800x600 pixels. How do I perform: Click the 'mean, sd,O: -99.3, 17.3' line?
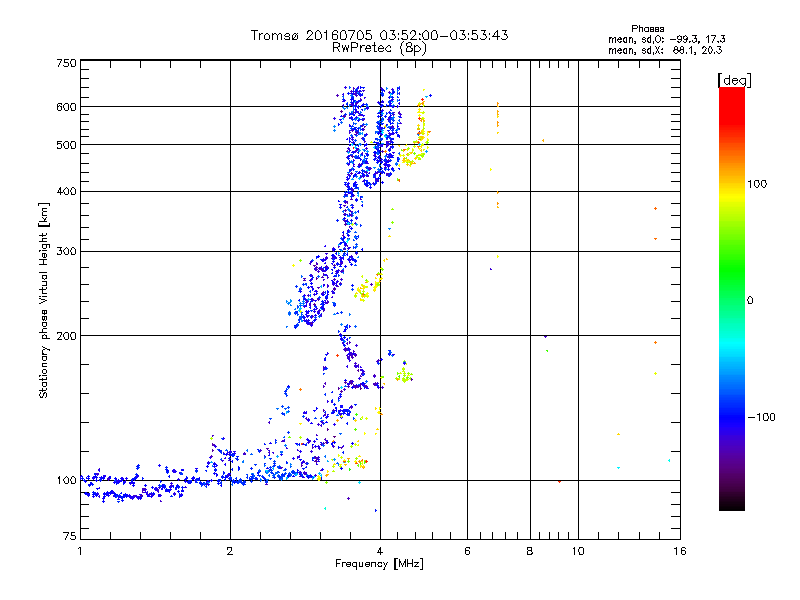point(666,40)
